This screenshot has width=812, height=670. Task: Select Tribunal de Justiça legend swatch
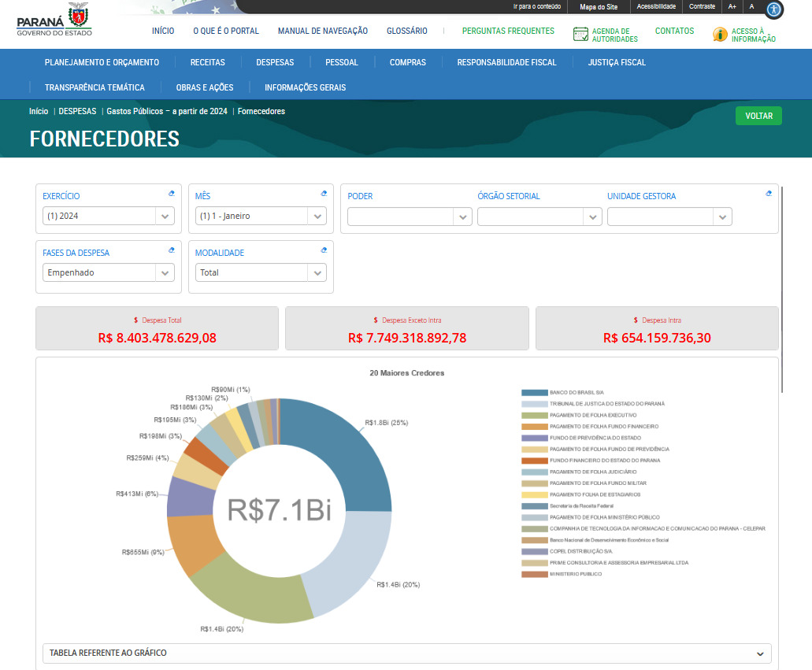535,404
